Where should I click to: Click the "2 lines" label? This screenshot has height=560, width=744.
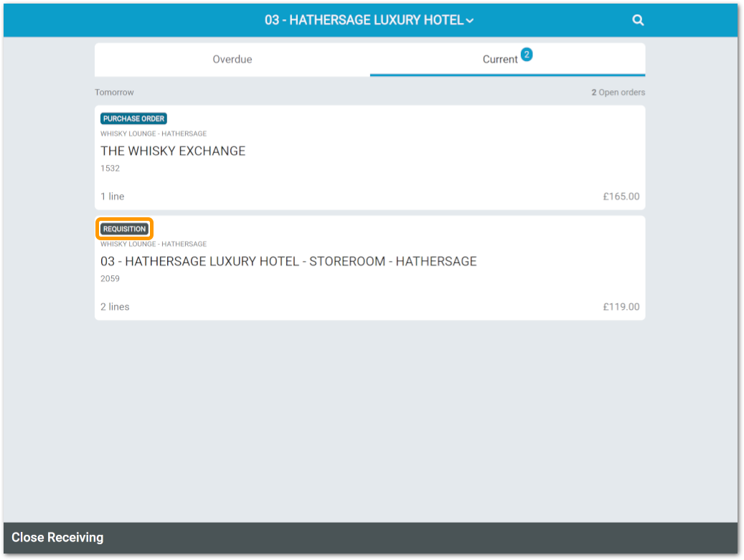click(x=115, y=307)
